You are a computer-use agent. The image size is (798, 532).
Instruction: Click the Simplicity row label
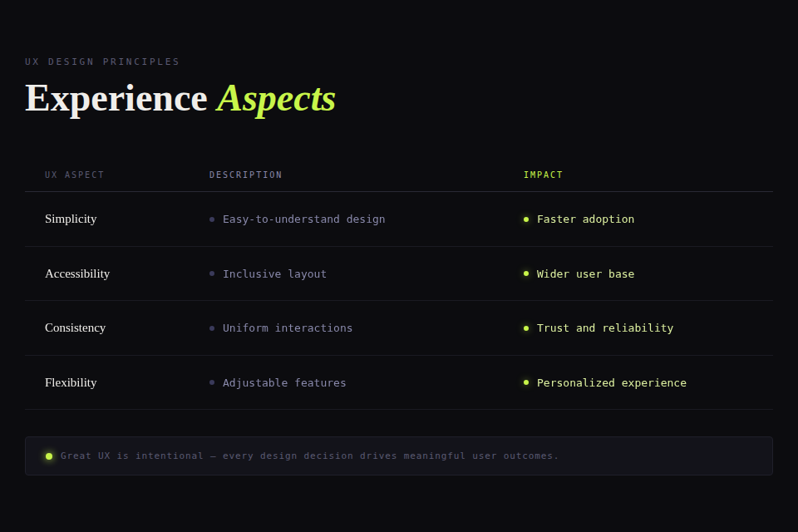pos(71,219)
